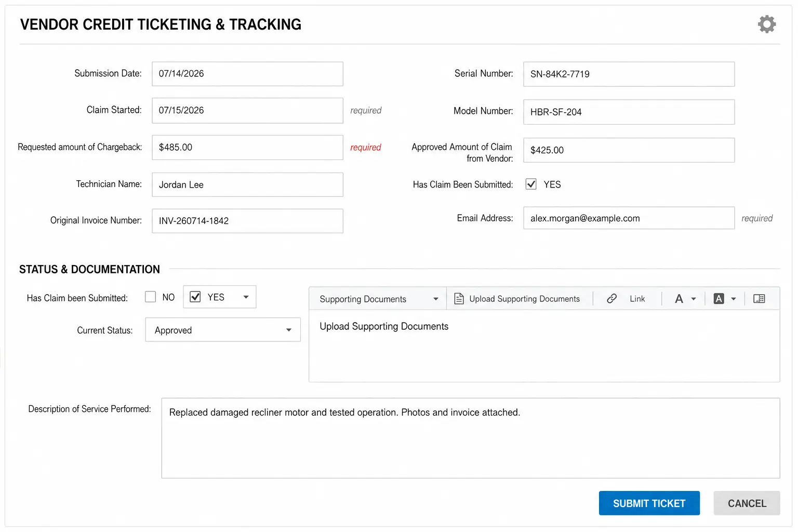Screen dimensions: 798x532
Task: Edit the Requested amount of Chargeback field
Action: coord(247,147)
